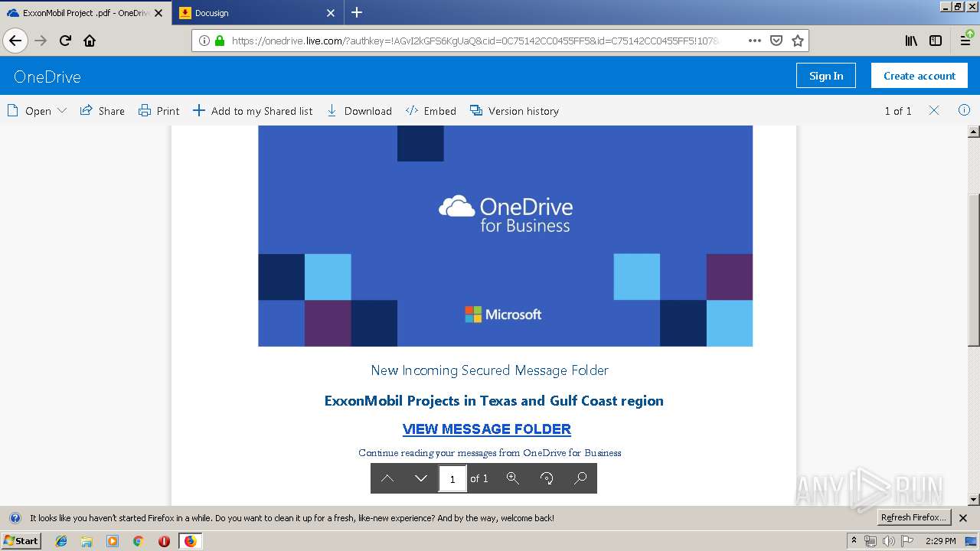Save page to Pocket

(776, 41)
